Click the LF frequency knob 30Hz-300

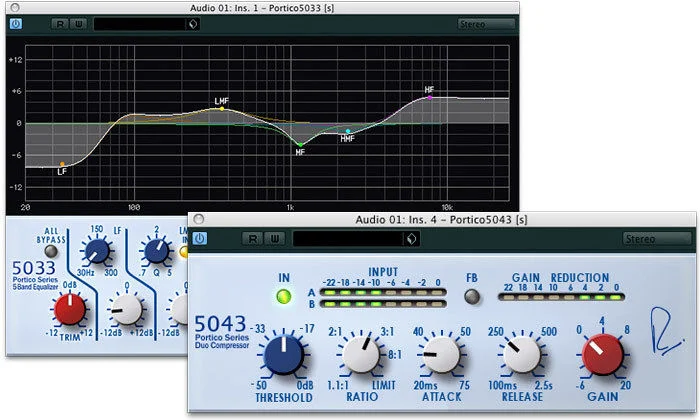[97, 251]
